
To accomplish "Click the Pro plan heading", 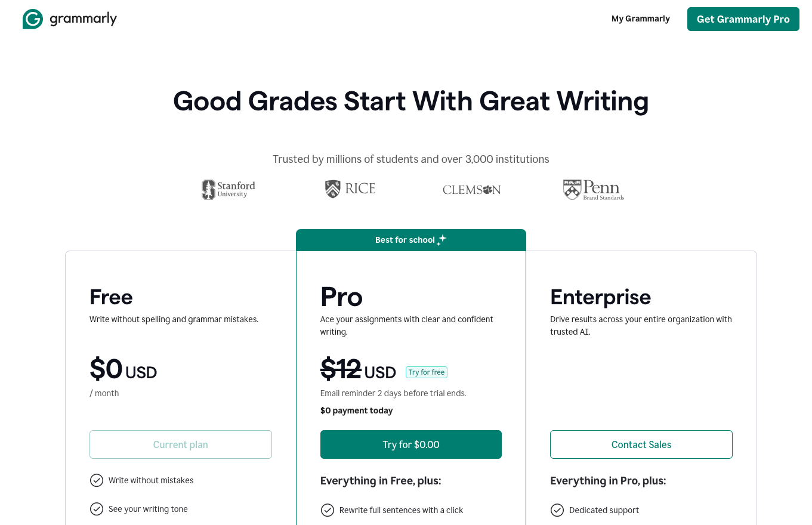I will pos(341,297).
